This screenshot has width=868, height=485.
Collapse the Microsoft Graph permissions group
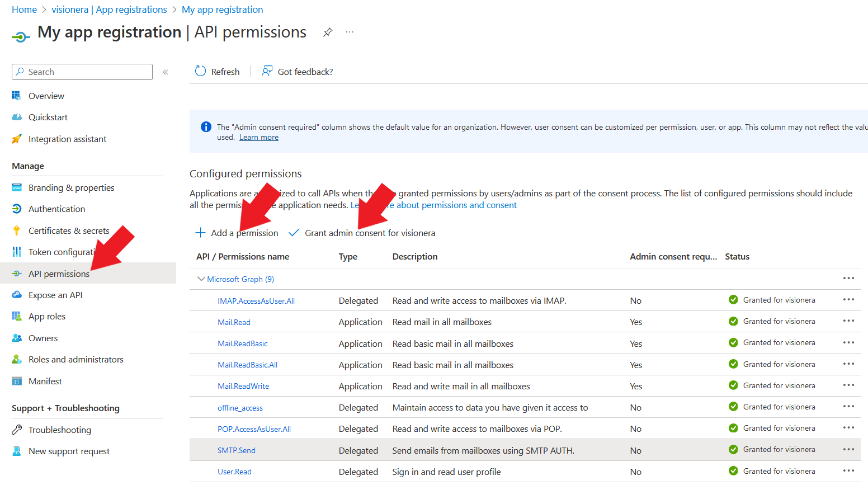tap(201, 279)
